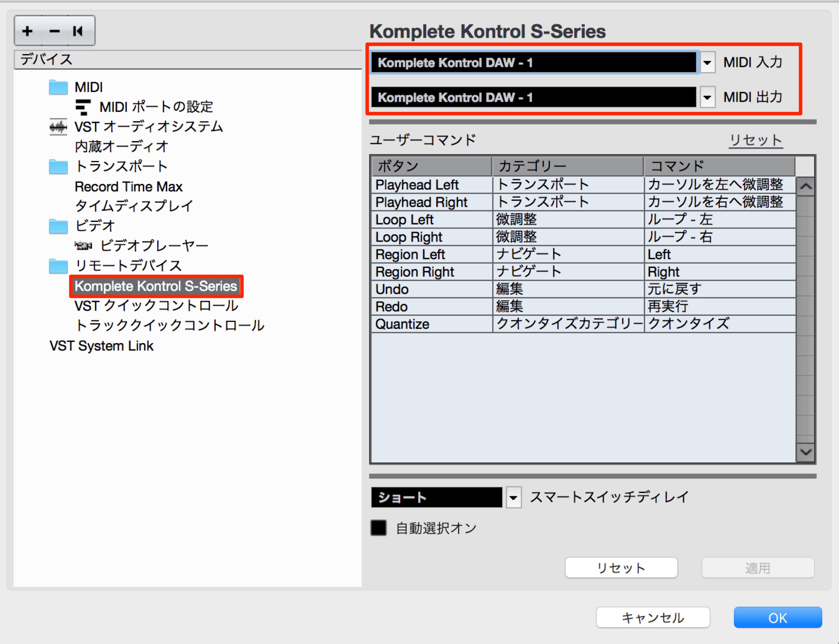Click the トランスポート folder icon

click(58, 166)
